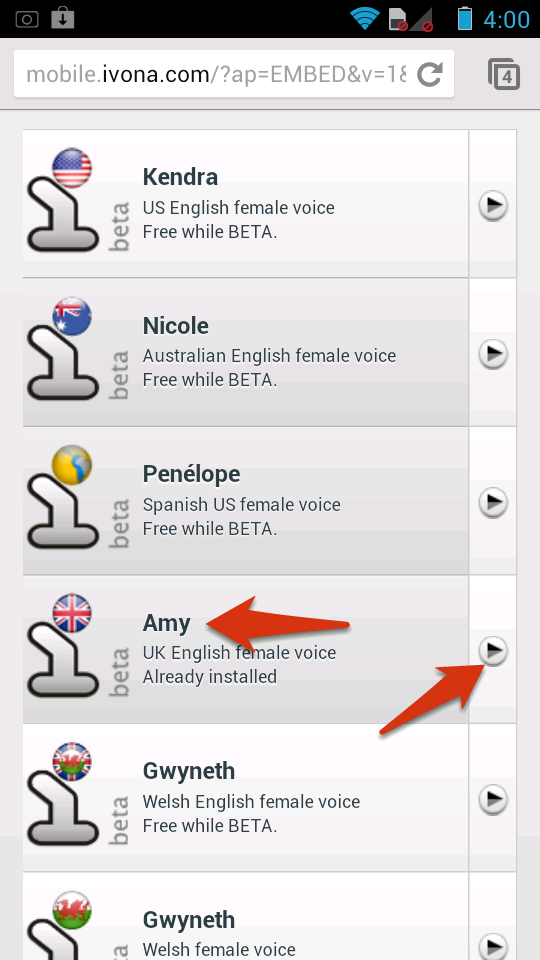Image resolution: width=540 pixels, height=960 pixels.
Task: Open the screenshot notification in status bar
Action: [x=26, y=19]
